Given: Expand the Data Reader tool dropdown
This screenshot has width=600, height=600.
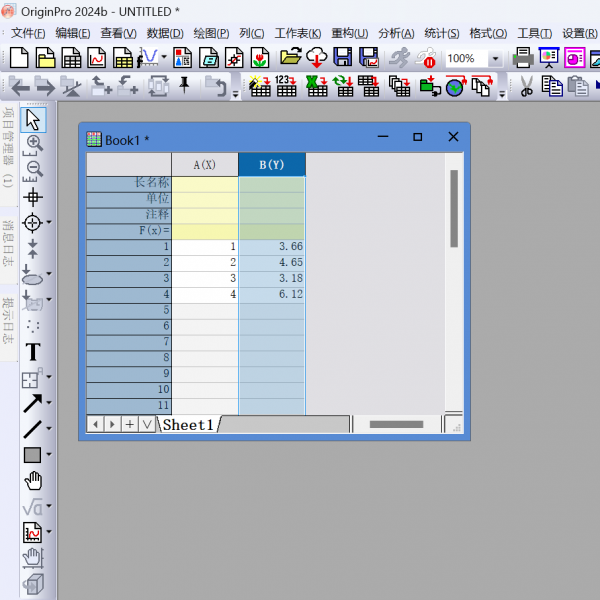Looking at the screenshot, I should point(49,222).
